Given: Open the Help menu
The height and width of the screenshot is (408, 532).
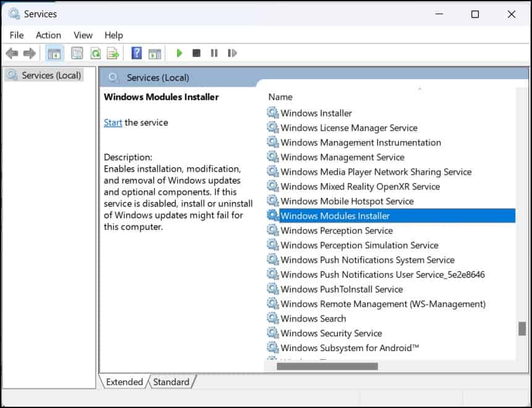Looking at the screenshot, I should pyautogui.click(x=114, y=35).
